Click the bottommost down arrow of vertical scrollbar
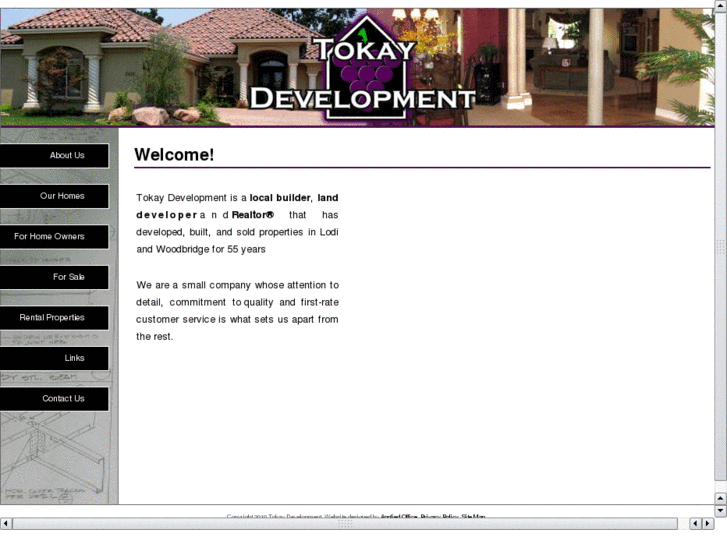Viewport: 727px width, 545px height. pyautogui.click(x=721, y=510)
